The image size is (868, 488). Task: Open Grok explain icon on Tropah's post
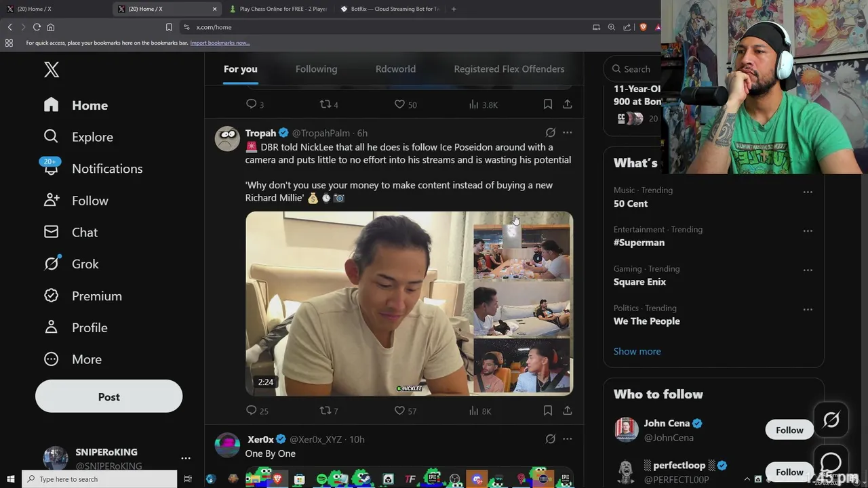(x=551, y=133)
